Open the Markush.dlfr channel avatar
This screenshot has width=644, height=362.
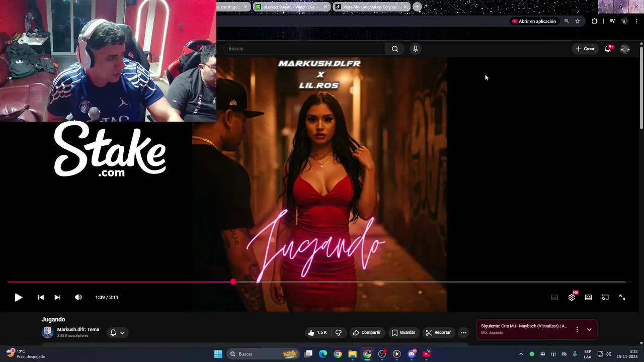[48, 332]
